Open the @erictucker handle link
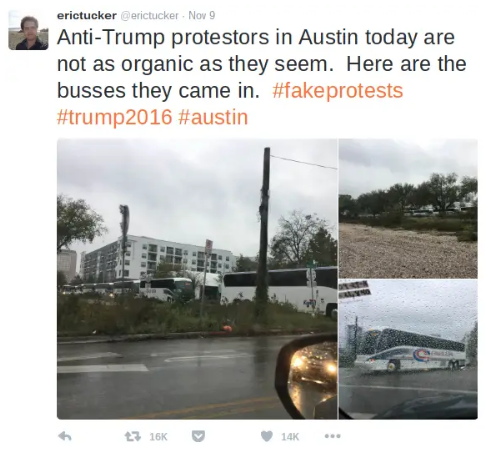Screen dimensions: 502x449 tap(149, 15)
